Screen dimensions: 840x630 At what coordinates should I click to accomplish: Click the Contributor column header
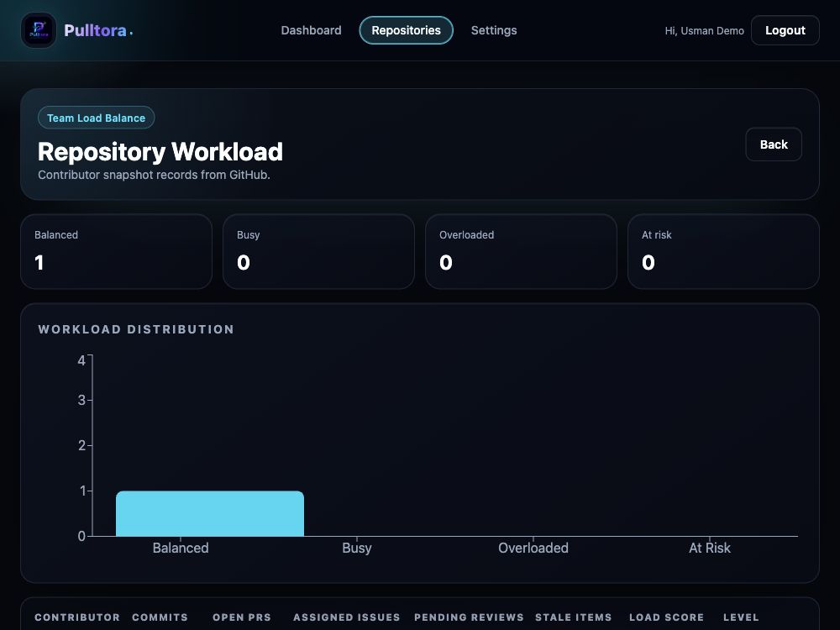pos(77,617)
